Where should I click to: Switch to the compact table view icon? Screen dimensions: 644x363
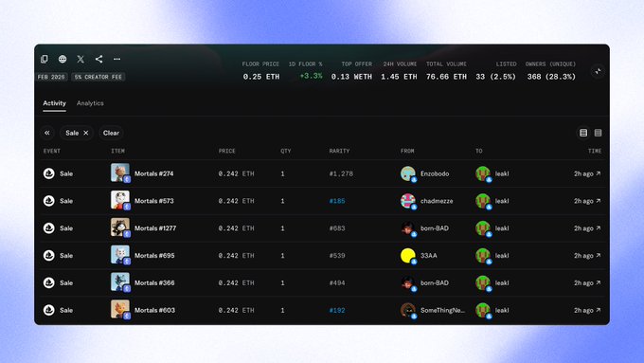598,133
